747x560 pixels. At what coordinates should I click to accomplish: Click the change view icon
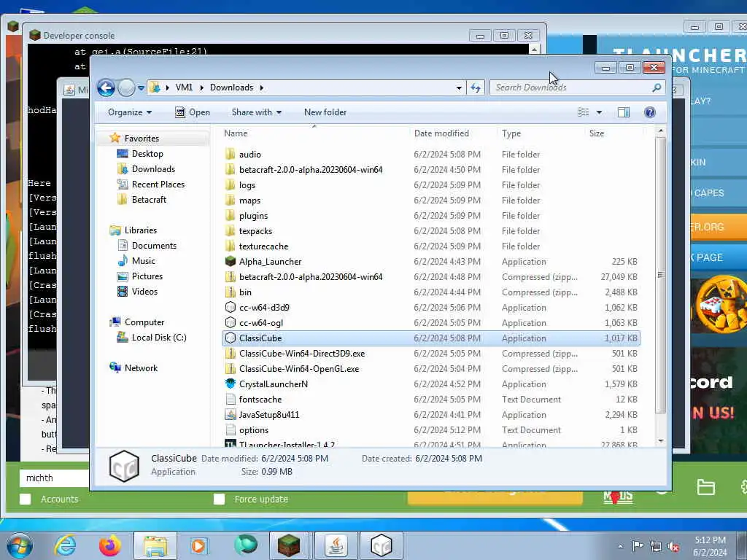click(584, 112)
